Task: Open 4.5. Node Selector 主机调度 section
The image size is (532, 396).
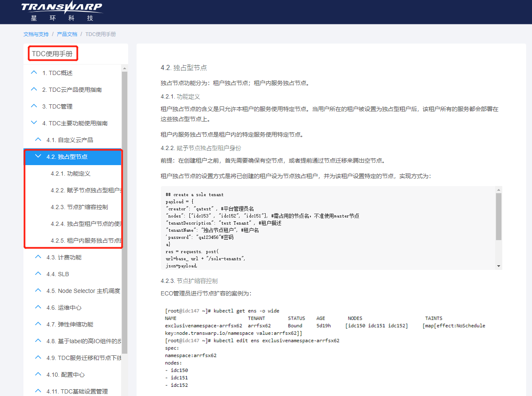Action: (83, 291)
